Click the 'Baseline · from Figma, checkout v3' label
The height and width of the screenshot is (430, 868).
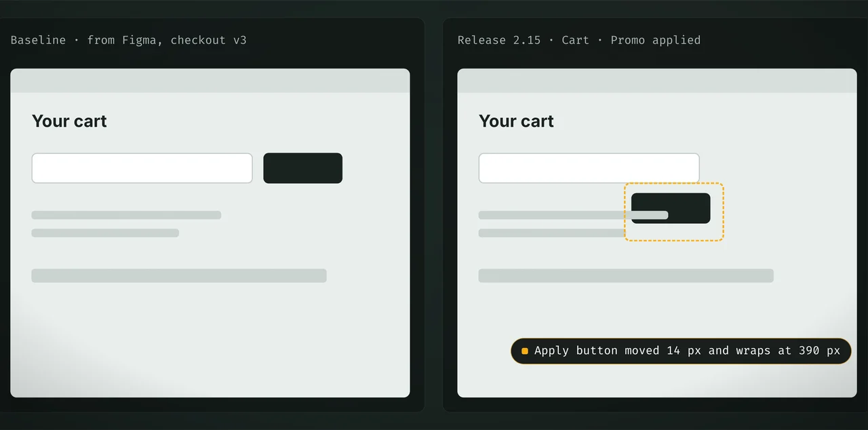tap(129, 40)
